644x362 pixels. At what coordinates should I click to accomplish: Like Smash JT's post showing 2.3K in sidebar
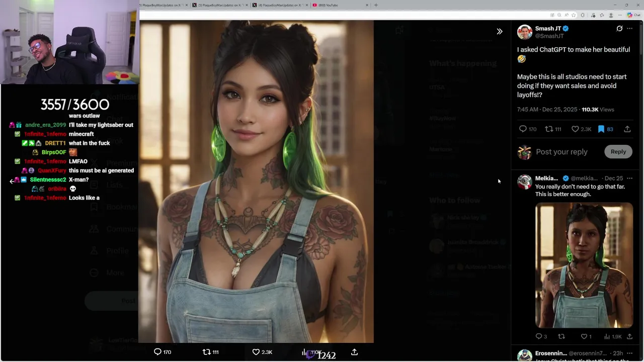click(581, 129)
